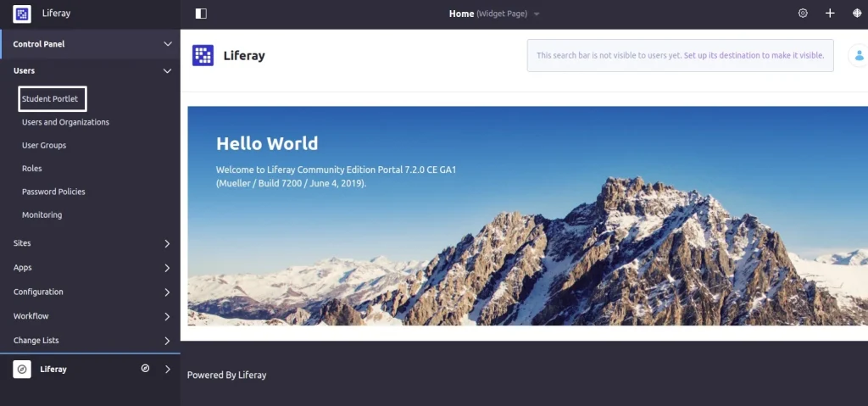Click the Welcome to Liferay Community Edition text
Image resolution: width=868 pixels, height=406 pixels.
[x=336, y=176]
